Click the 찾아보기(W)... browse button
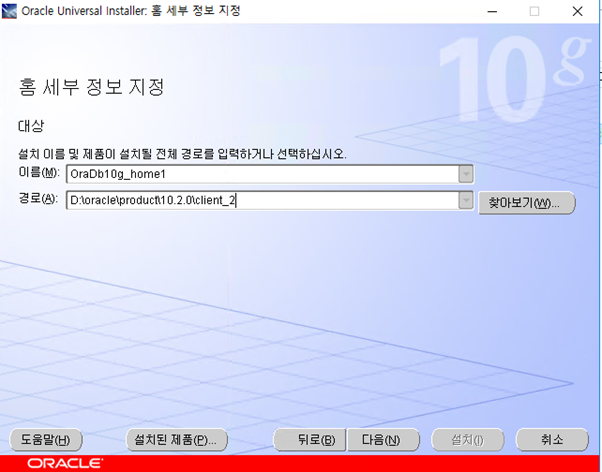Screen dimensions: 602x472 tap(526, 203)
